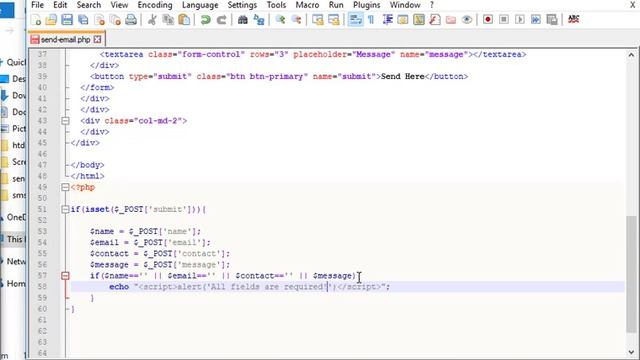Screen dimensions: 640x360
Task: Open the Edit menu
Action: point(60,5)
